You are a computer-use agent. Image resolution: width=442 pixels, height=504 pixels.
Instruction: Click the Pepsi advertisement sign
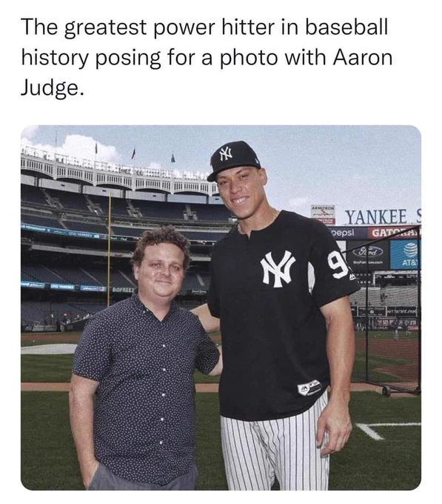click(x=343, y=233)
